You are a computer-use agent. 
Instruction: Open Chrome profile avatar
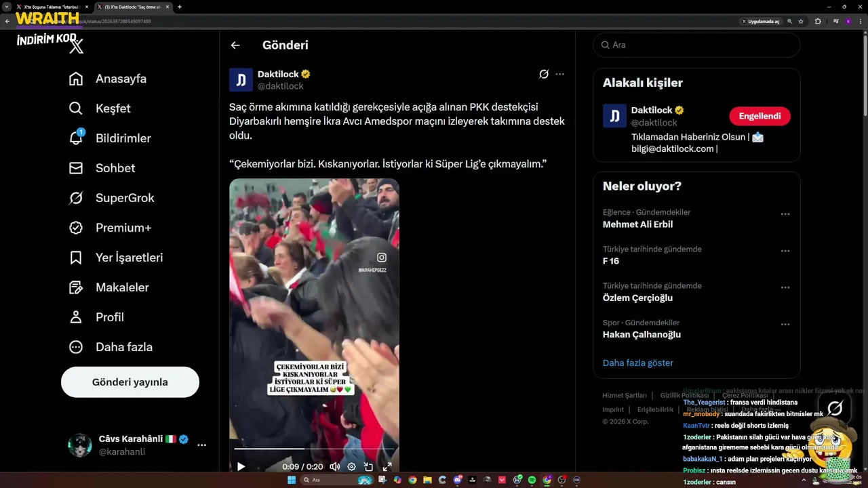pyautogui.click(x=848, y=22)
